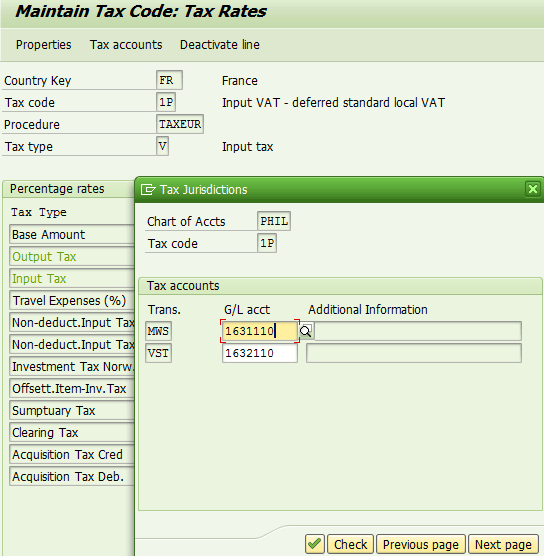Confirm dialog with green checkmark icon
The image size is (544, 556).
pos(315,544)
